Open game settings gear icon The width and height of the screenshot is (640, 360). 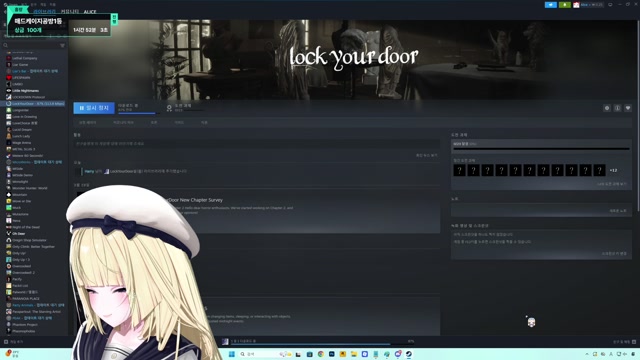(x=607, y=108)
